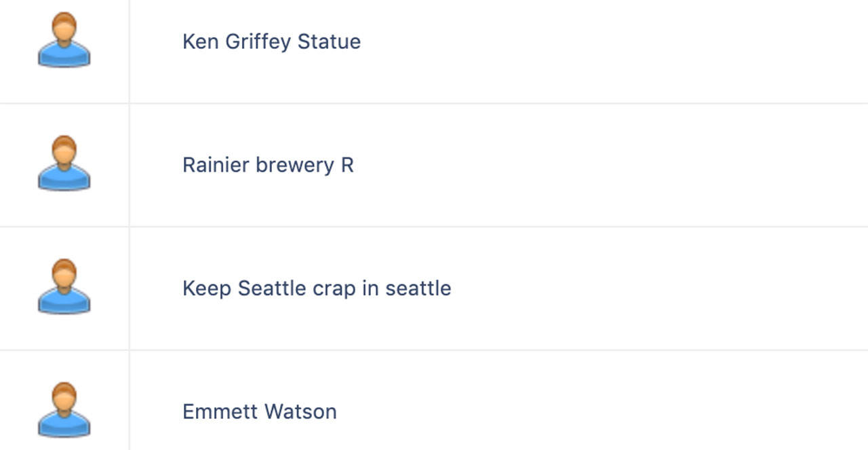Viewport: 868px width, 450px height.
Task: Click the word Emmett in the bottom entry
Action: click(x=220, y=411)
